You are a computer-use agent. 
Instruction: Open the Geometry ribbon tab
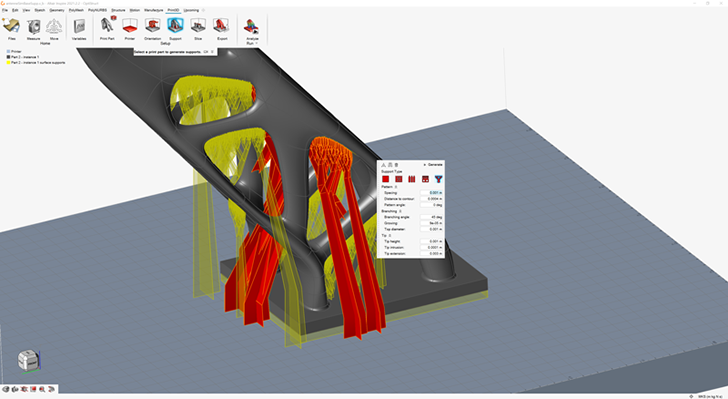click(x=57, y=10)
